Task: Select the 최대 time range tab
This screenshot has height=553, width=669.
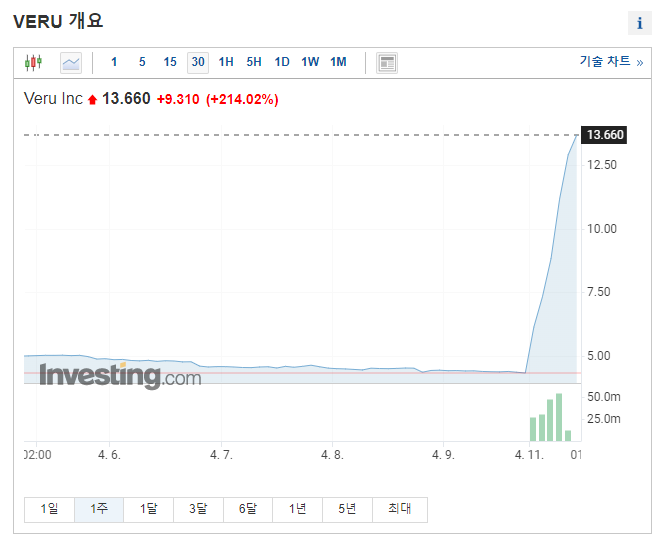Action: 400,509
